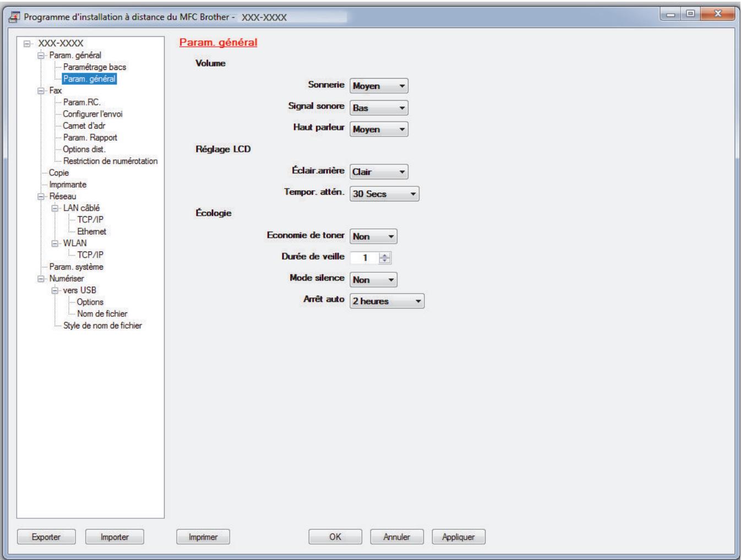
Task: Select Param. Rapport tree item
Action: [90, 138]
